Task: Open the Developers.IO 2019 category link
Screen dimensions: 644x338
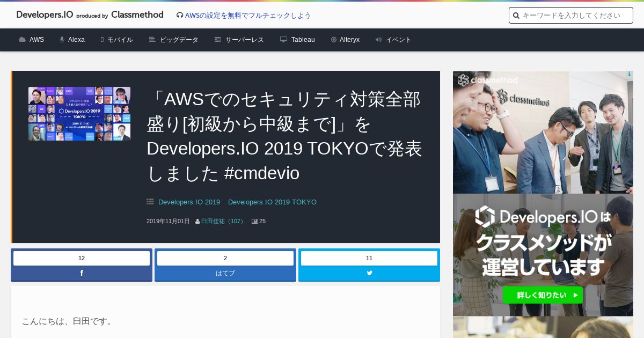Action: [189, 202]
